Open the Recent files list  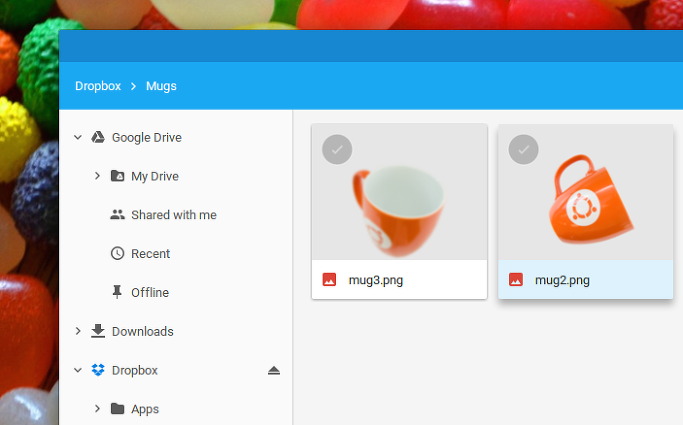151,253
